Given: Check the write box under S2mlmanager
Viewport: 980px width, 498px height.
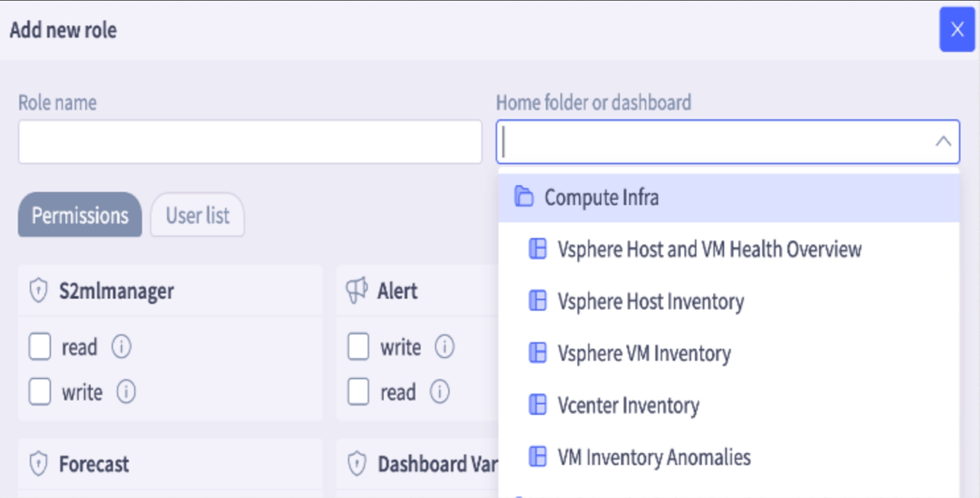Looking at the screenshot, I should coord(39,392).
